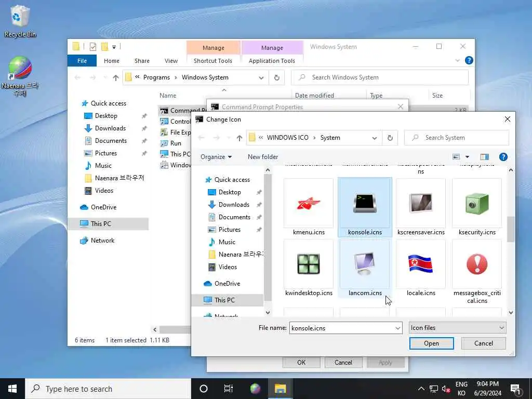Open Recycle Bin desktop icon
The image size is (532, 399).
tap(20, 21)
